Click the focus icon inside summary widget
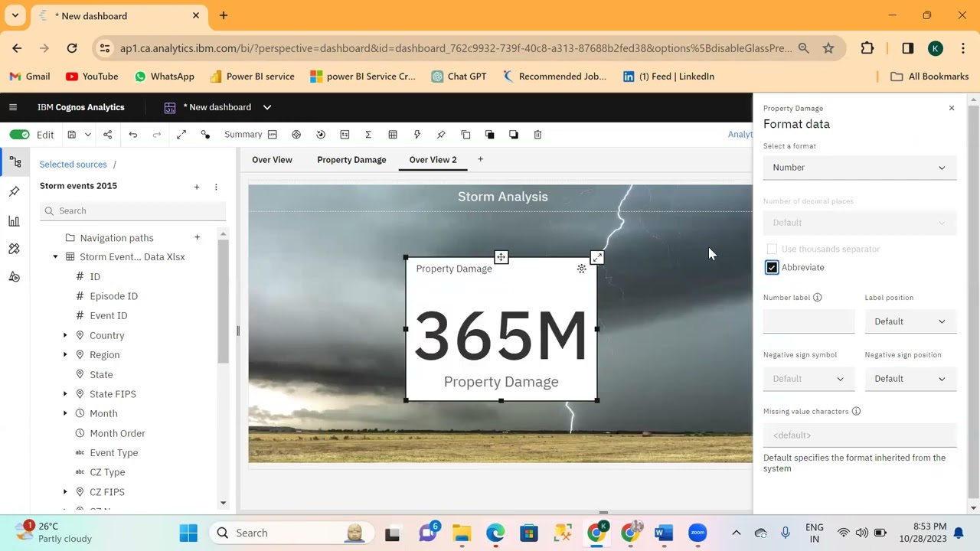 pyautogui.click(x=582, y=269)
